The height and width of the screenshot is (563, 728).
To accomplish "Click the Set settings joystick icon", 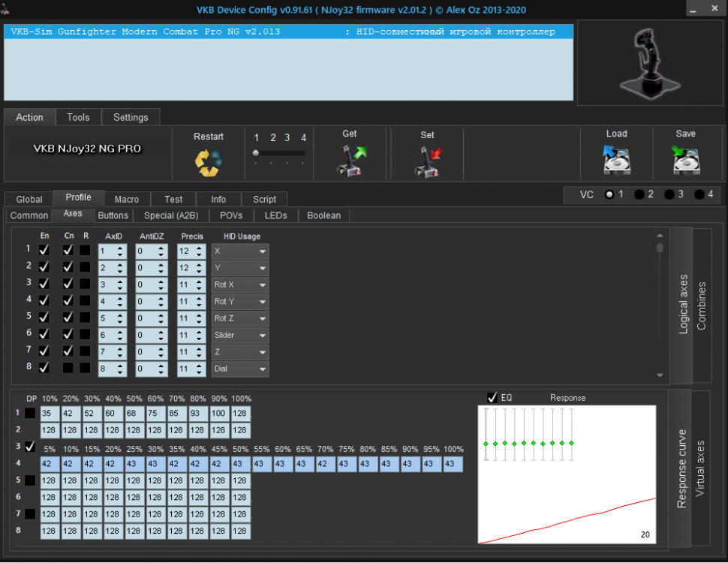I will tap(428, 161).
